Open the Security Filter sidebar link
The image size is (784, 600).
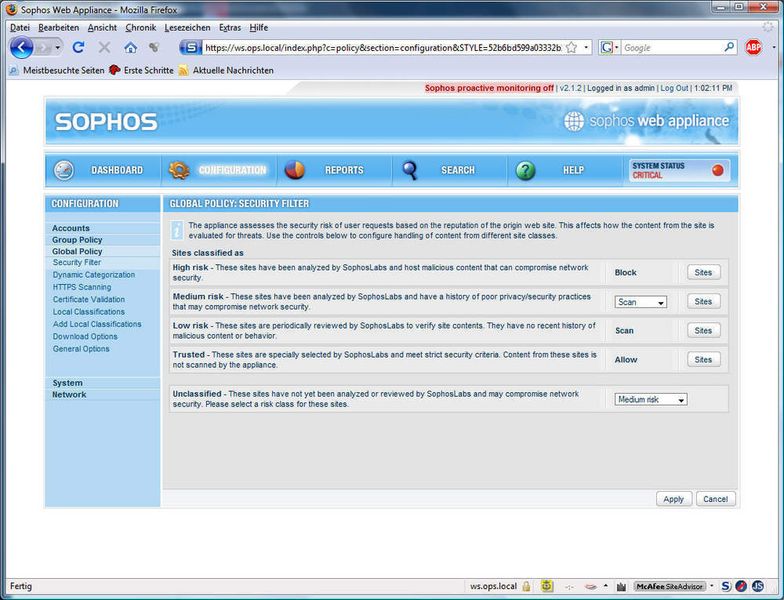pos(77,262)
